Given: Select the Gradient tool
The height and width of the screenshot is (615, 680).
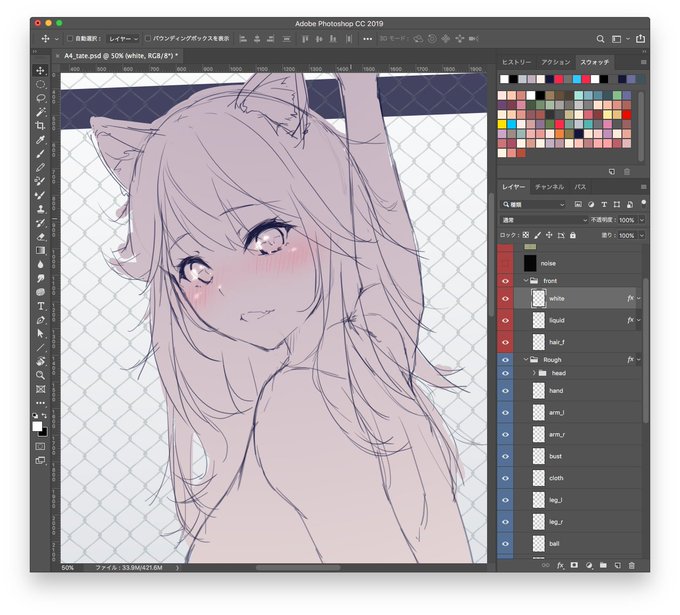Looking at the screenshot, I should 40,250.
